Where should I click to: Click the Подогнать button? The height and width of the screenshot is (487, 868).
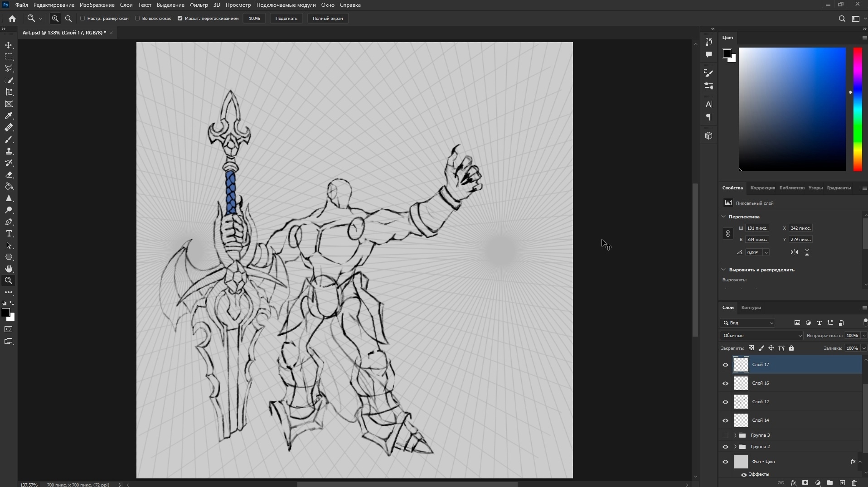tap(286, 19)
